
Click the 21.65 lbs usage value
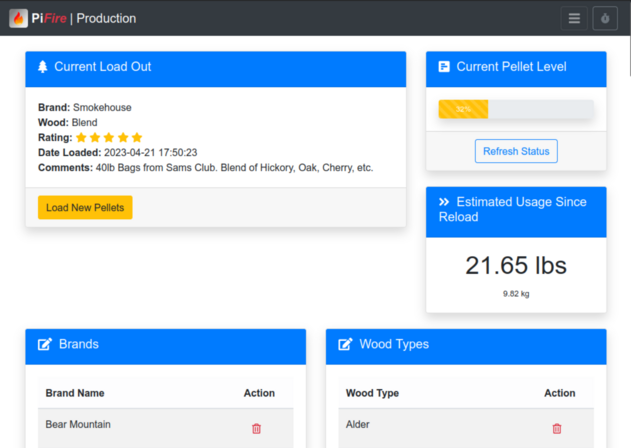point(516,265)
